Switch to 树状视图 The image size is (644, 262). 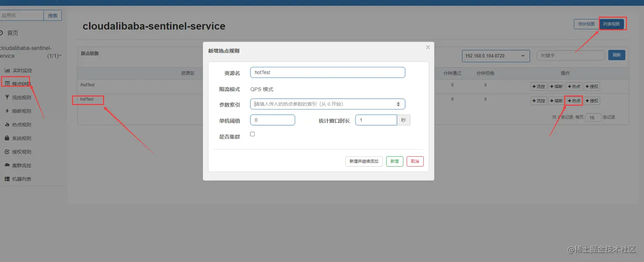pyautogui.click(x=586, y=24)
